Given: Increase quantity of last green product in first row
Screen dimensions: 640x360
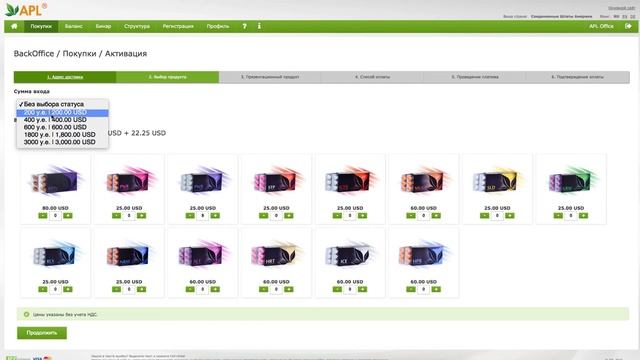Looking at the screenshot, I should pyautogui.click(x=583, y=216).
